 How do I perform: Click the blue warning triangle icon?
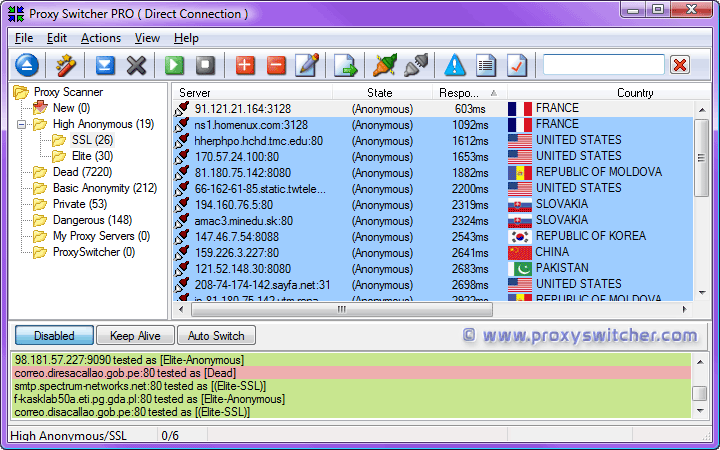pos(456,66)
